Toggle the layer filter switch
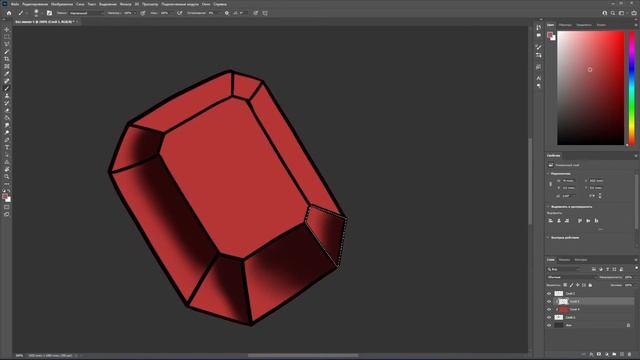Screen dimensions: 640x360 click(636, 268)
